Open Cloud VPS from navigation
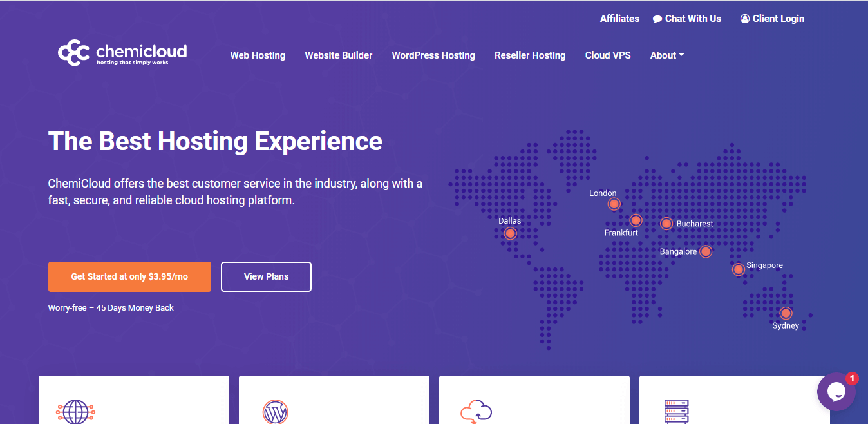Image resolution: width=868 pixels, height=424 pixels. tap(608, 55)
